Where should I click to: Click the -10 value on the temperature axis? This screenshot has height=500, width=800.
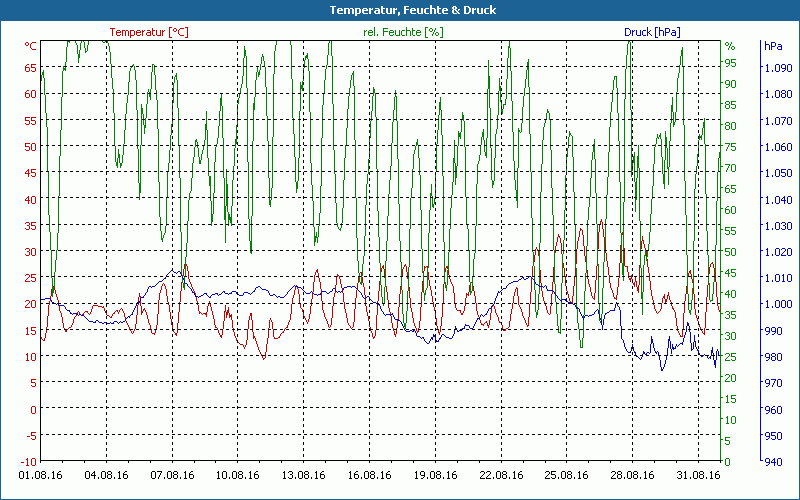[x=29, y=461]
